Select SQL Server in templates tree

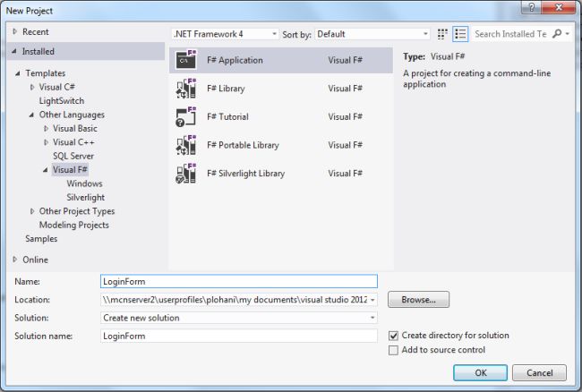(73, 156)
